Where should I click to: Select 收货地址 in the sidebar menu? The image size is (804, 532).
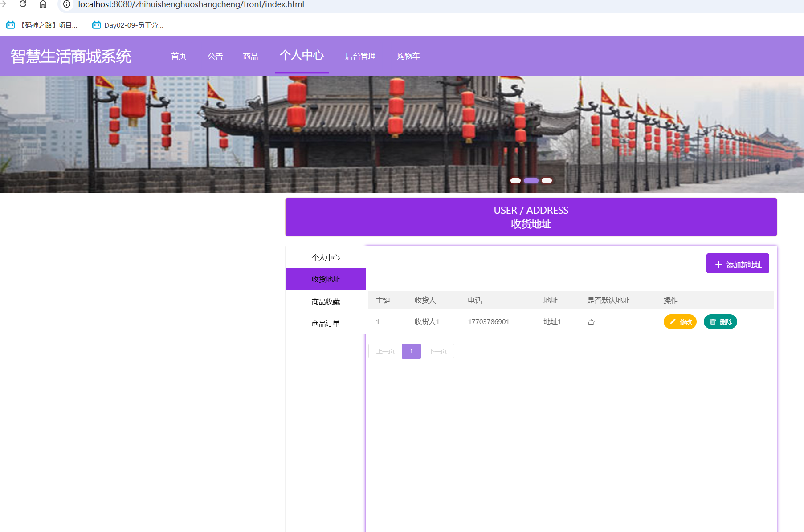coord(326,279)
